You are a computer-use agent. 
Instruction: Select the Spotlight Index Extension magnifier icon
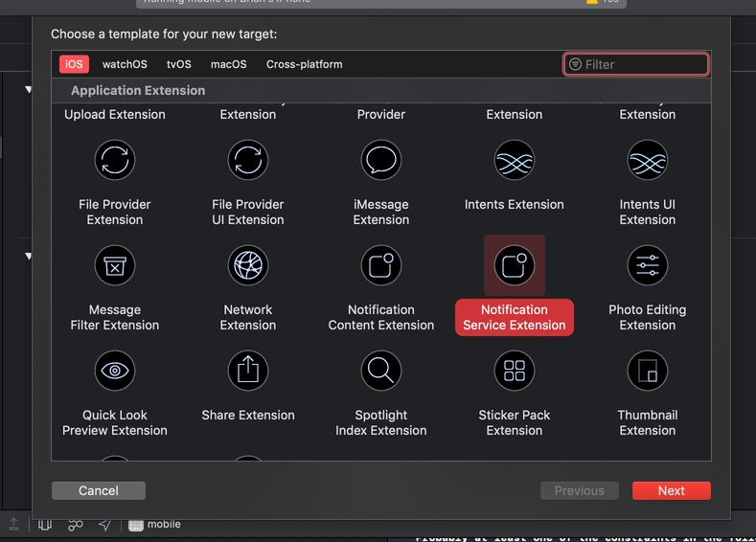[381, 371]
